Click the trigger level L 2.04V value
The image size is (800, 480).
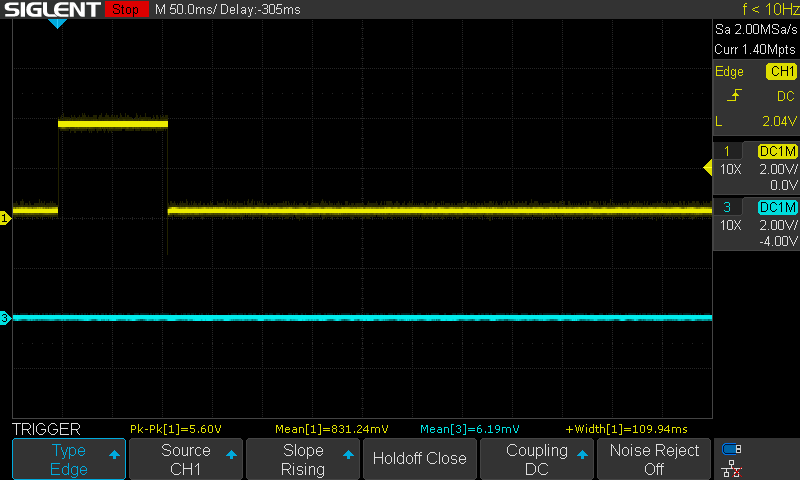click(x=756, y=120)
